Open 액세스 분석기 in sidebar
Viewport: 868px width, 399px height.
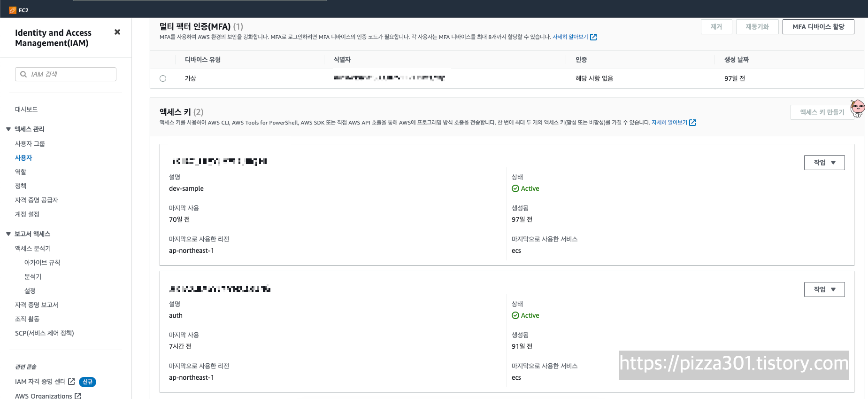pyautogui.click(x=33, y=248)
